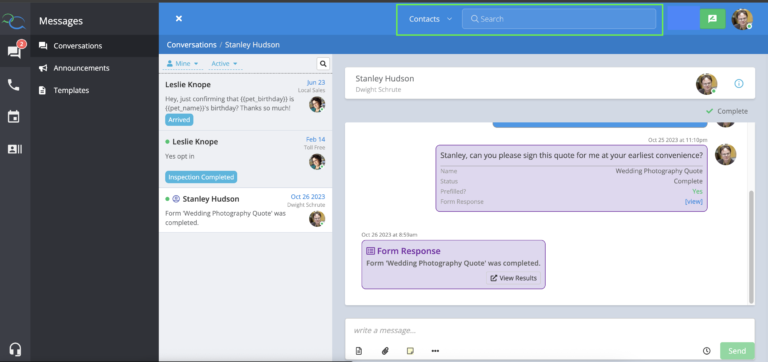Open the Contacts card icon in sidebar
The width and height of the screenshot is (768, 362).
tap(15, 149)
